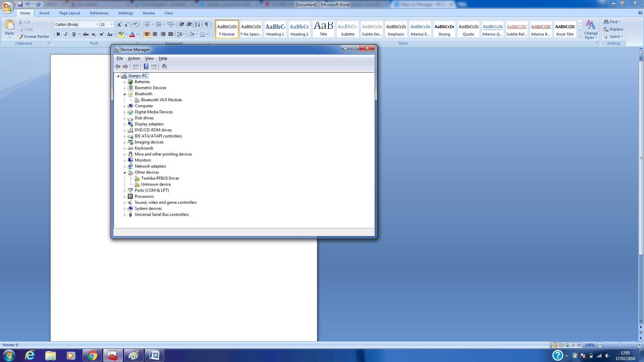Viewport: 644px width, 362px height.
Task: Click the Scan for hardware changes icon
Action: (x=164, y=66)
